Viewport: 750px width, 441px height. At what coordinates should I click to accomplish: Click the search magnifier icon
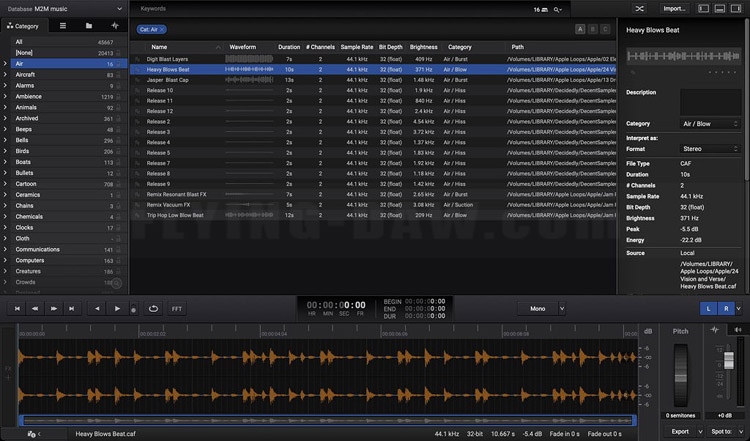point(557,9)
